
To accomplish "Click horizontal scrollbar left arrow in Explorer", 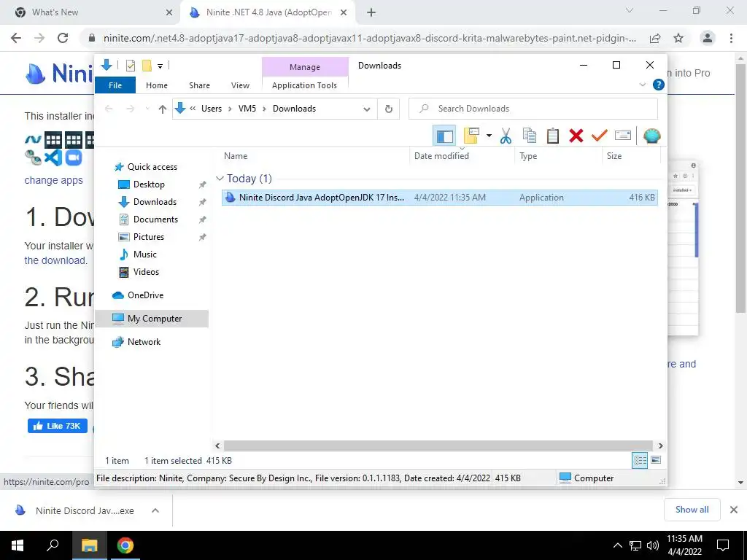I will click(x=217, y=446).
